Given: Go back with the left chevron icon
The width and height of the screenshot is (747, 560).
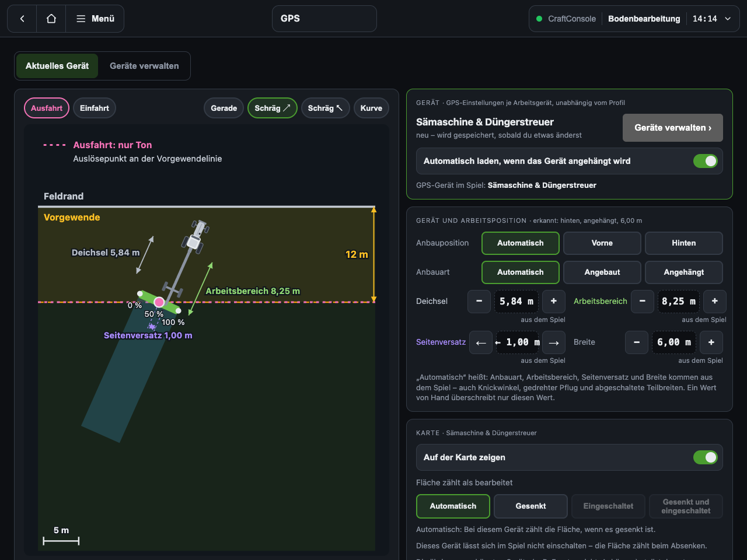Looking at the screenshot, I should click(22, 19).
